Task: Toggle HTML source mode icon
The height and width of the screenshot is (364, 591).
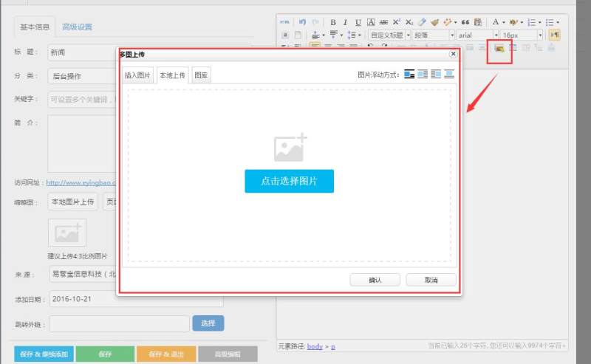Action: click(x=285, y=22)
